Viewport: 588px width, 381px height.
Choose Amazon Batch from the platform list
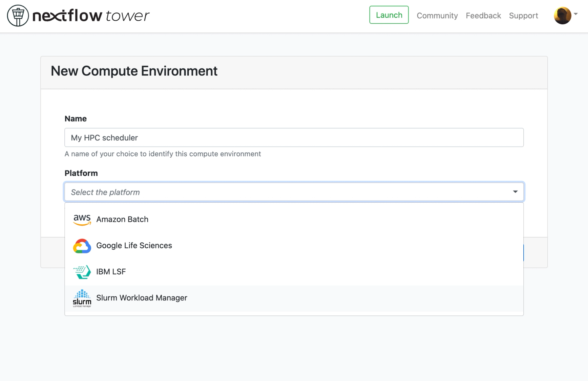click(294, 219)
